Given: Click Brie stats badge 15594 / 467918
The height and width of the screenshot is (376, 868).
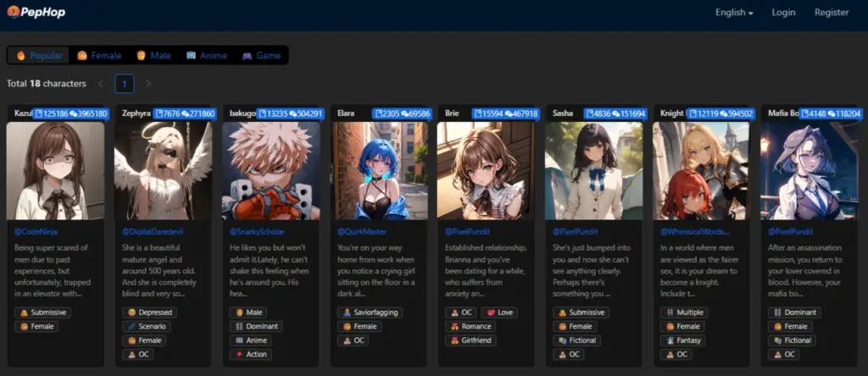Looking at the screenshot, I should click(505, 113).
